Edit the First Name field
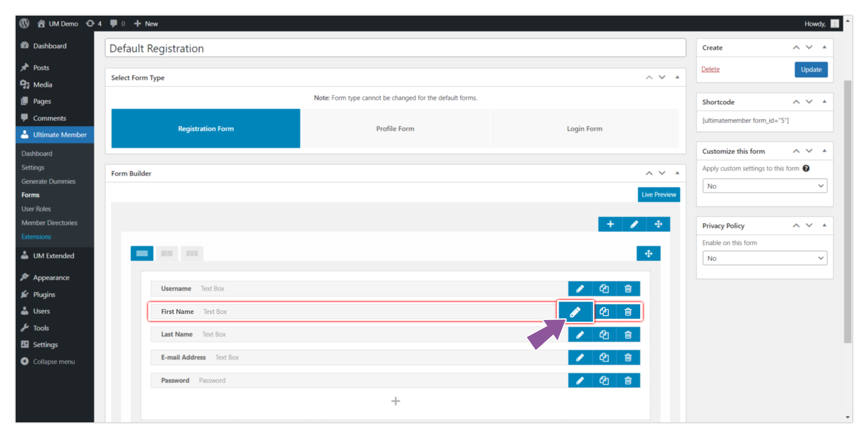The height and width of the screenshot is (438, 868). click(575, 312)
